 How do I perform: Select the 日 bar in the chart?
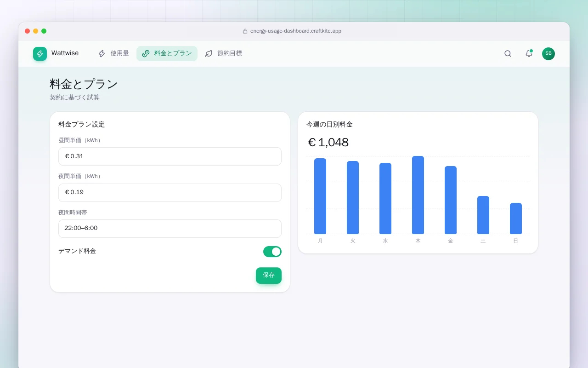click(x=516, y=218)
